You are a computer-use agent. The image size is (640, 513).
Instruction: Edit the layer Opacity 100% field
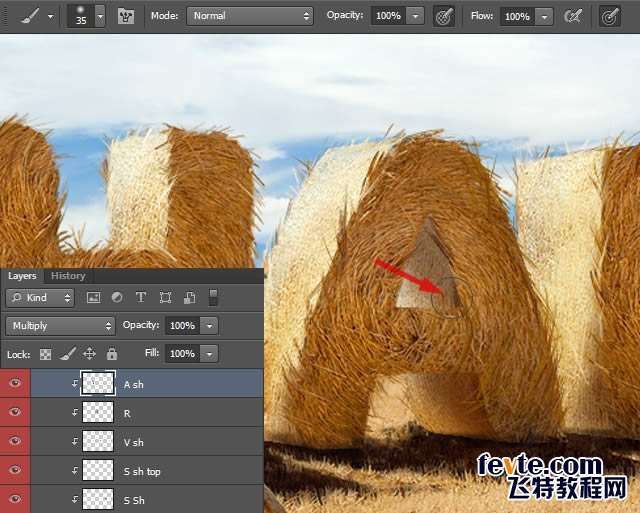(x=182, y=326)
